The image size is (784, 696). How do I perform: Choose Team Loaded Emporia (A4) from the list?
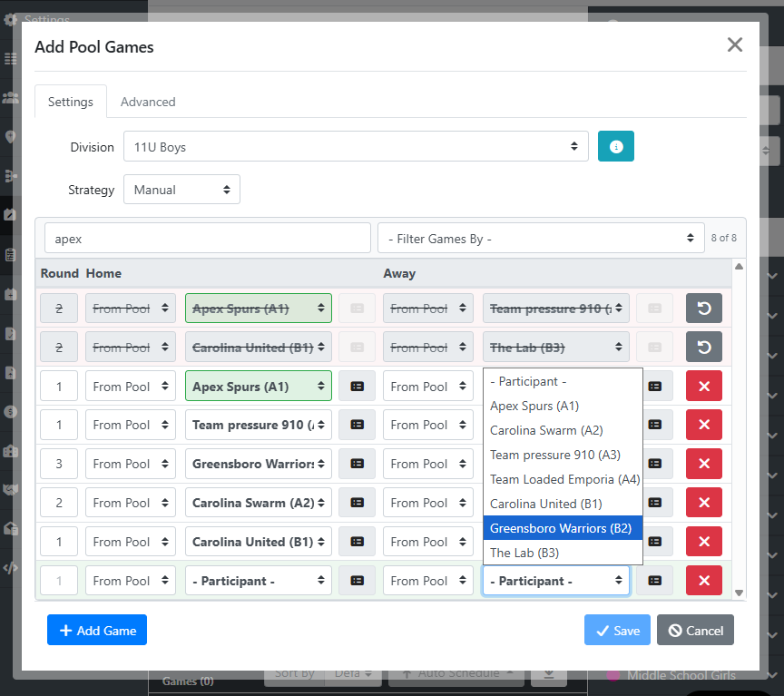click(563, 479)
